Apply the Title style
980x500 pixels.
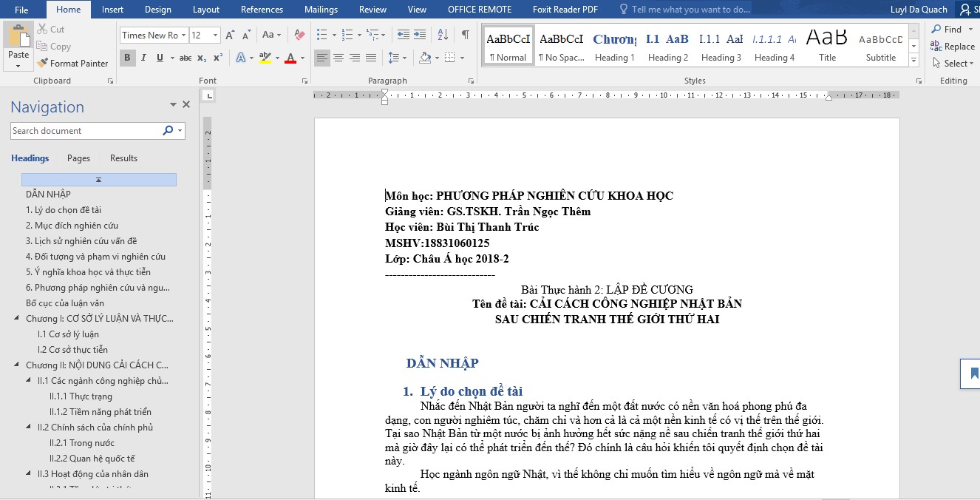coord(827,47)
